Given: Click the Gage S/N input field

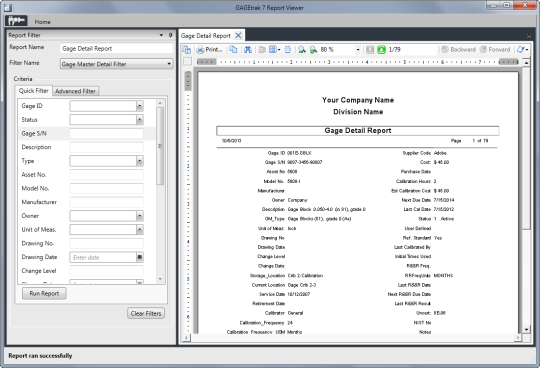Looking at the screenshot, I should pos(106,134).
